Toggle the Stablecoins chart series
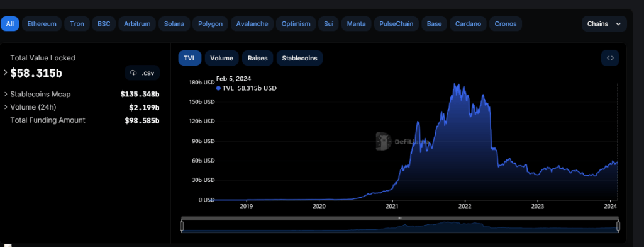644x247 pixels. (x=299, y=58)
